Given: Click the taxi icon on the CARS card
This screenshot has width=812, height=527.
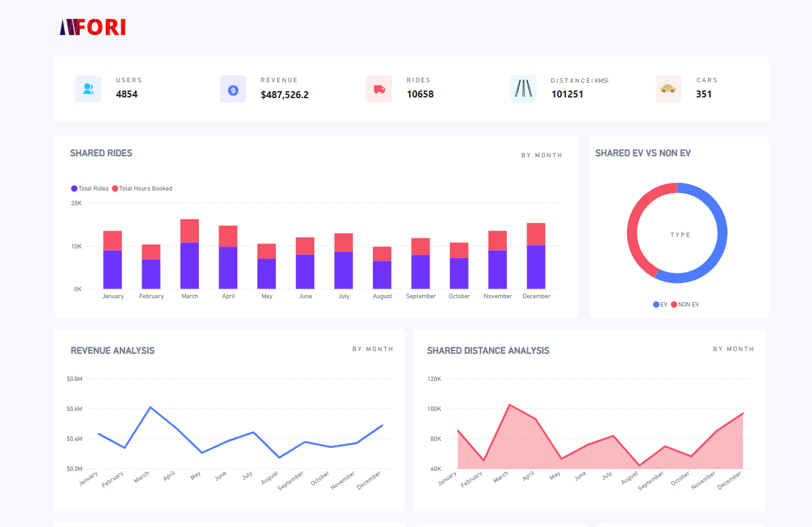Looking at the screenshot, I should (x=668, y=89).
